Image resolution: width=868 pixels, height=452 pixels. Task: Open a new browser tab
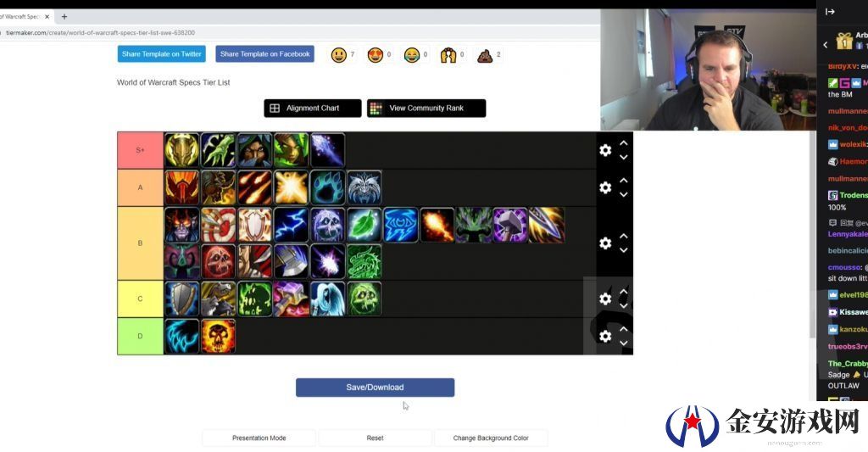coord(64,17)
